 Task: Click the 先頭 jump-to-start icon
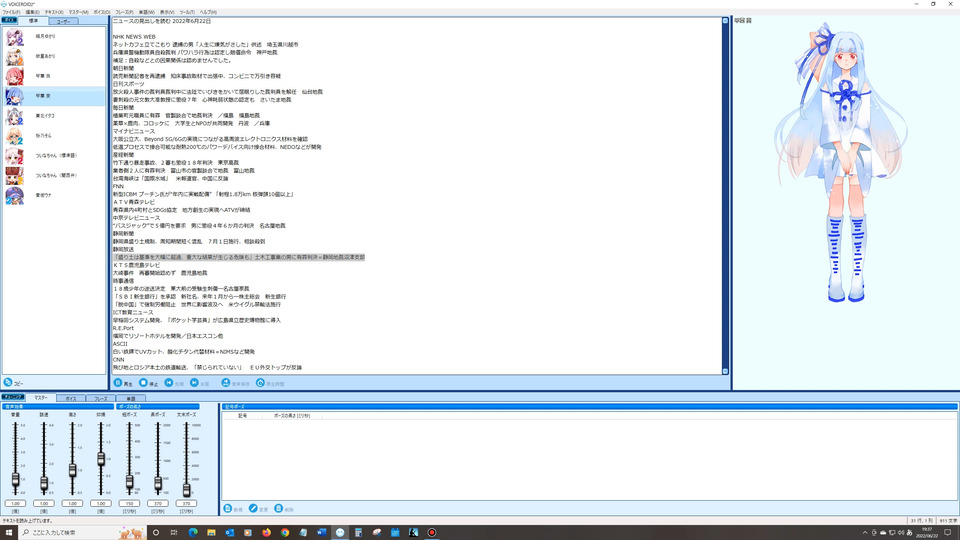click(x=169, y=383)
